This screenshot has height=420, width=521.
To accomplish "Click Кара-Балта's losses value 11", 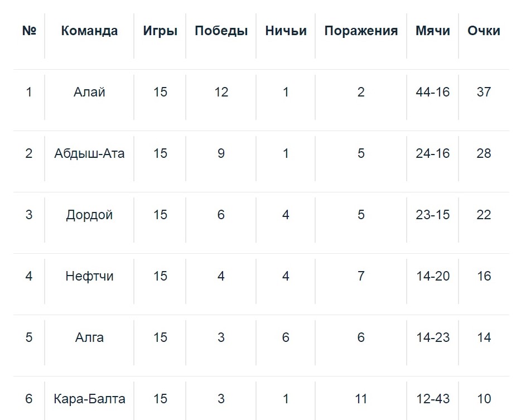I will 361,399.
